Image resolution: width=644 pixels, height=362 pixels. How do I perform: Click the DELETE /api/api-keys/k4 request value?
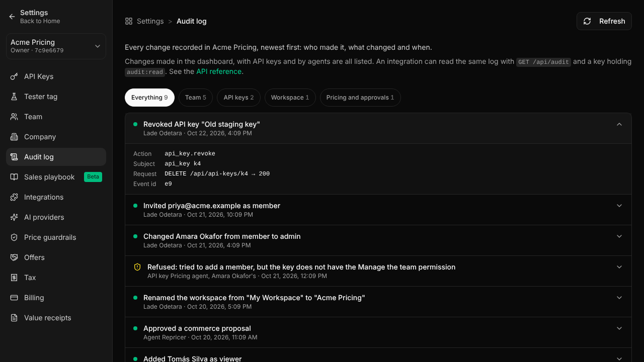click(217, 173)
